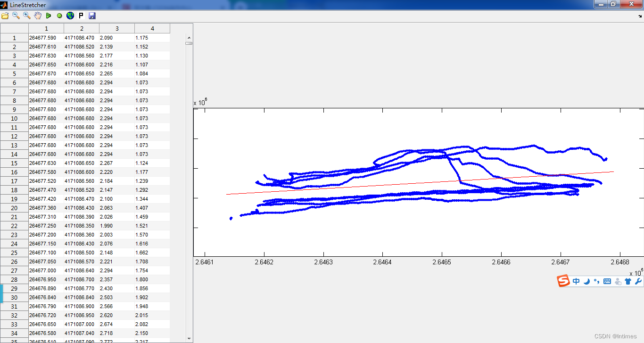Click the green circle toolbar icon
This screenshot has width=644, height=343.
tap(59, 16)
